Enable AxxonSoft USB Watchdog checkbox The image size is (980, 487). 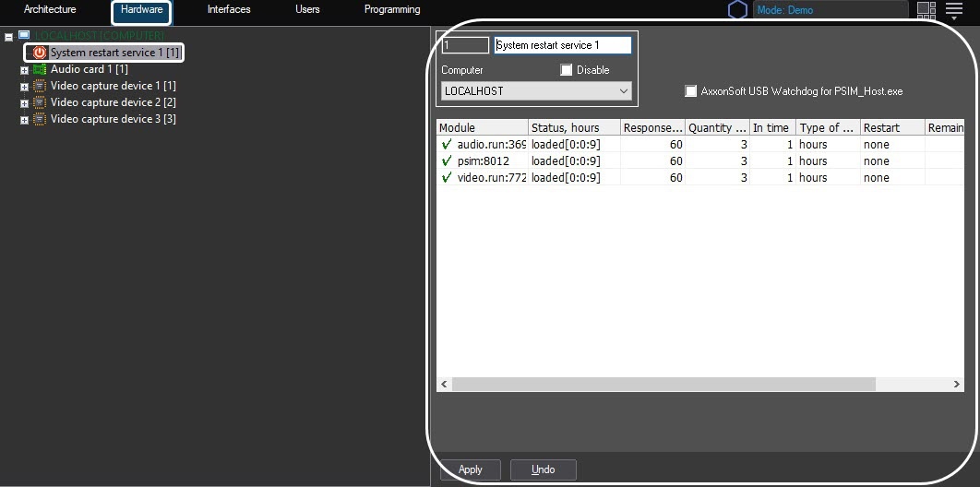pyautogui.click(x=691, y=91)
